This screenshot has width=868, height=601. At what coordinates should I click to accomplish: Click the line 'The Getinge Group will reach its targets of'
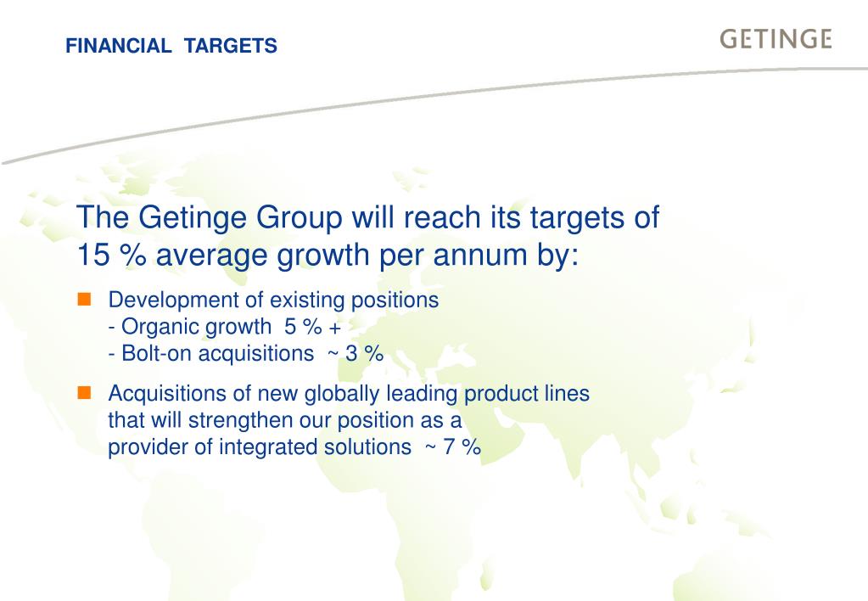point(367,217)
